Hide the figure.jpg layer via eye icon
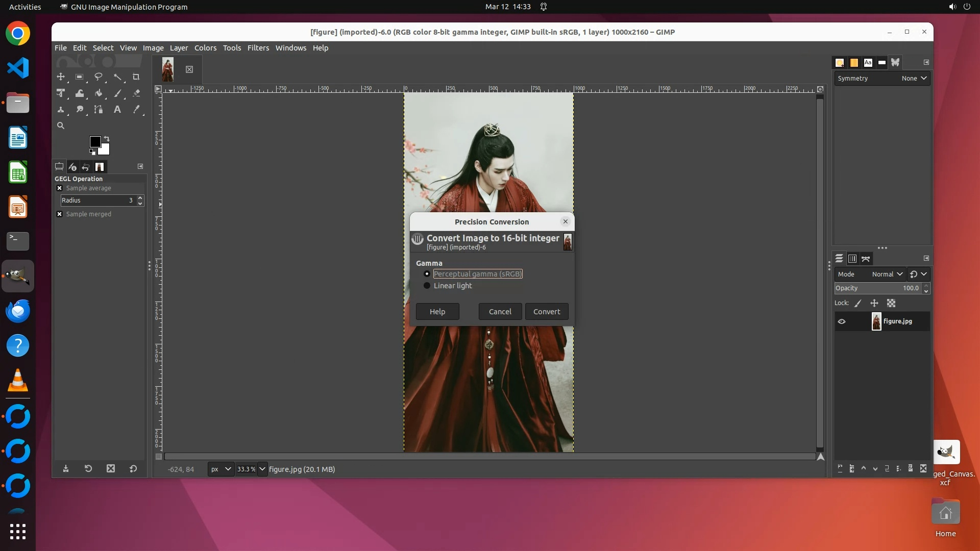The image size is (980, 551). [842, 321]
